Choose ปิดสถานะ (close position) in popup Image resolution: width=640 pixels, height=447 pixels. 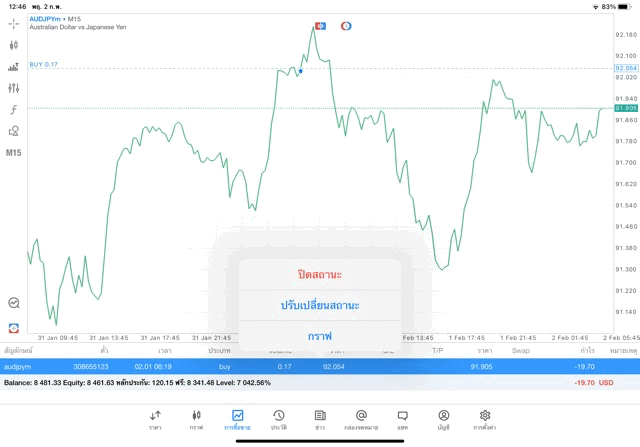click(x=320, y=274)
